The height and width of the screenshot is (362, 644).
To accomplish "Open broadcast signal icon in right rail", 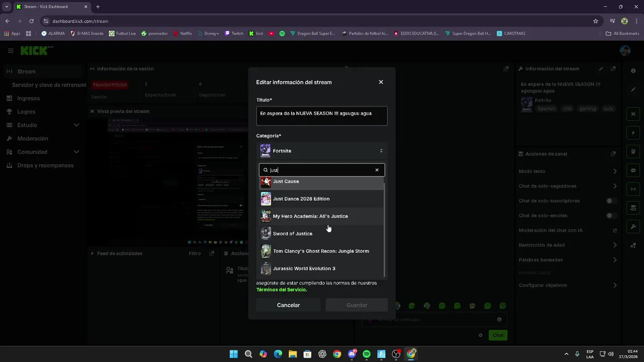I will 633,189.
